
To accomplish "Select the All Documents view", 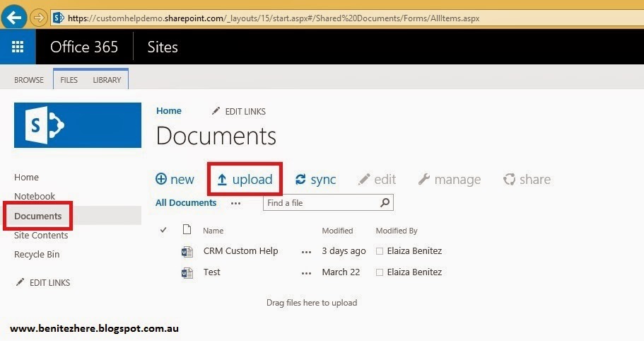I will coord(186,202).
